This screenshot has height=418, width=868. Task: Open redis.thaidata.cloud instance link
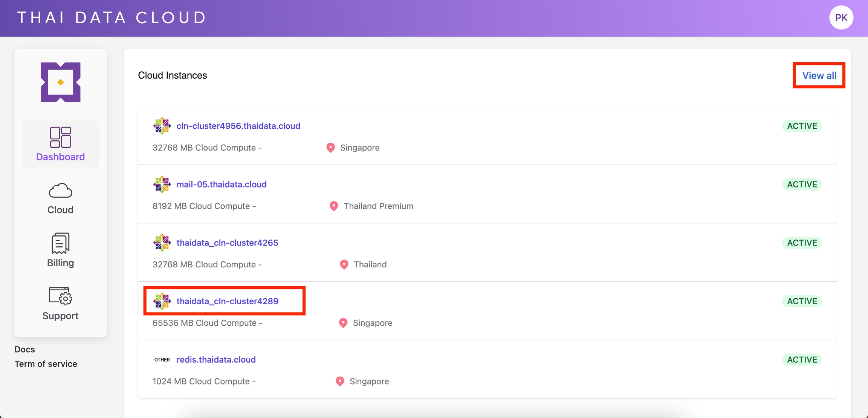click(216, 360)
